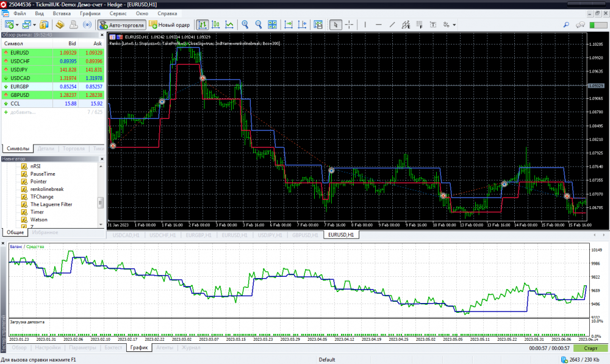Toggle bar chart display mode
610x364 pixels.
pyautogui.click(x=201, y=25)
